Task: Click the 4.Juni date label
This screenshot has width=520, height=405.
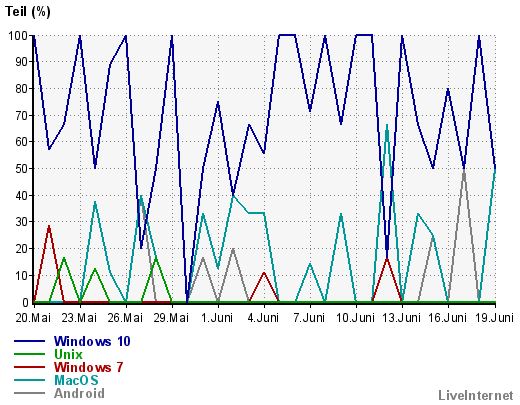Action: [x=263, y=318]
